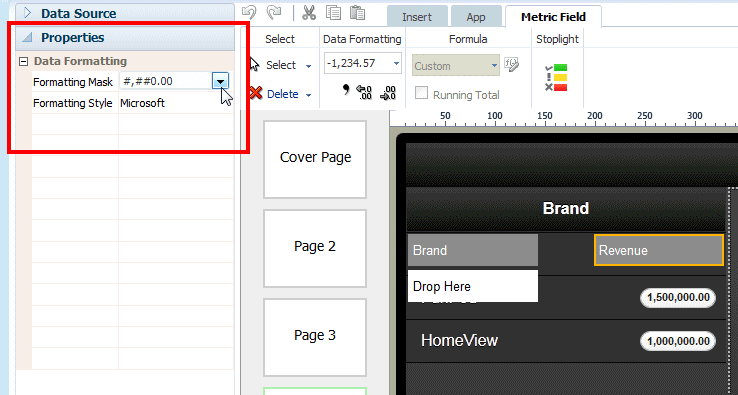Click the red X Delete icon
Image resolution: width=738 pixels, height=395 pixels.
coord(255,93)
